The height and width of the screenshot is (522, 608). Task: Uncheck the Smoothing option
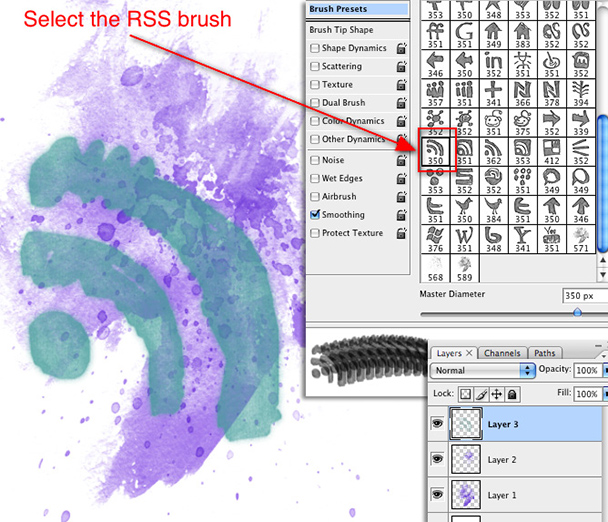315,215
